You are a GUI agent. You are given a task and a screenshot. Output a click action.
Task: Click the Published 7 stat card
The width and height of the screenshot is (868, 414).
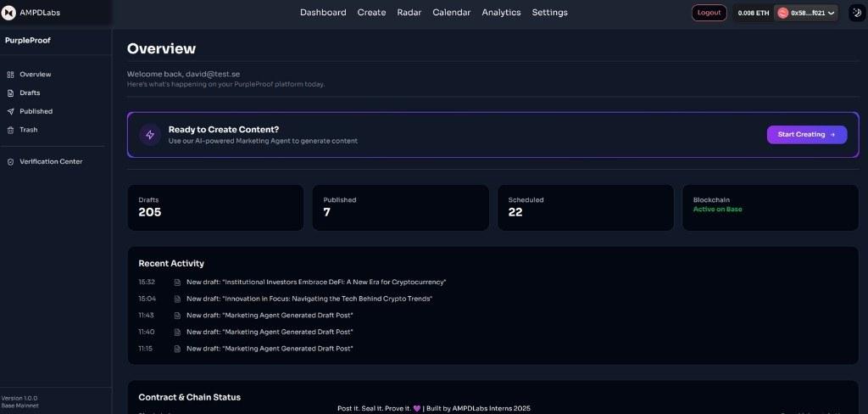pos(400,208)
